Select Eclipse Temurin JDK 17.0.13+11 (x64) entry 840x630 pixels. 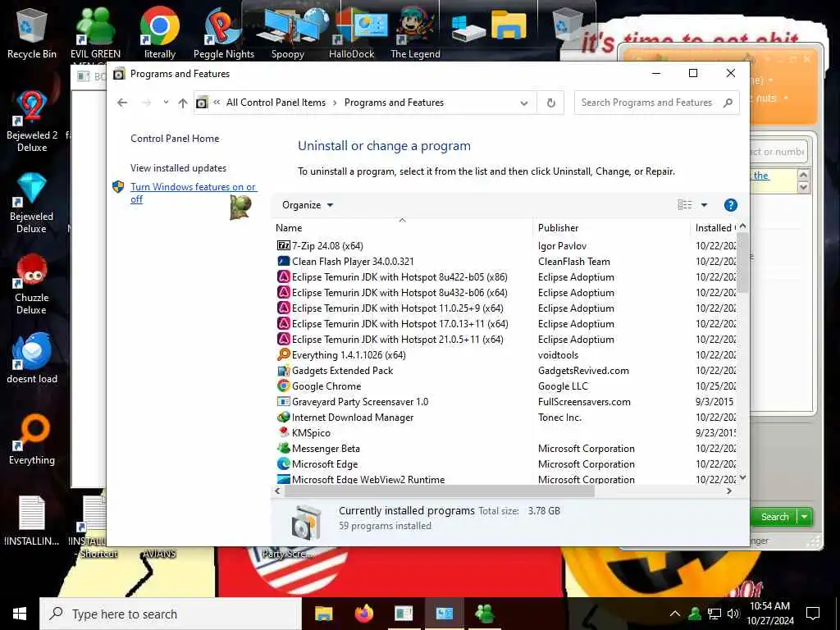392,324
